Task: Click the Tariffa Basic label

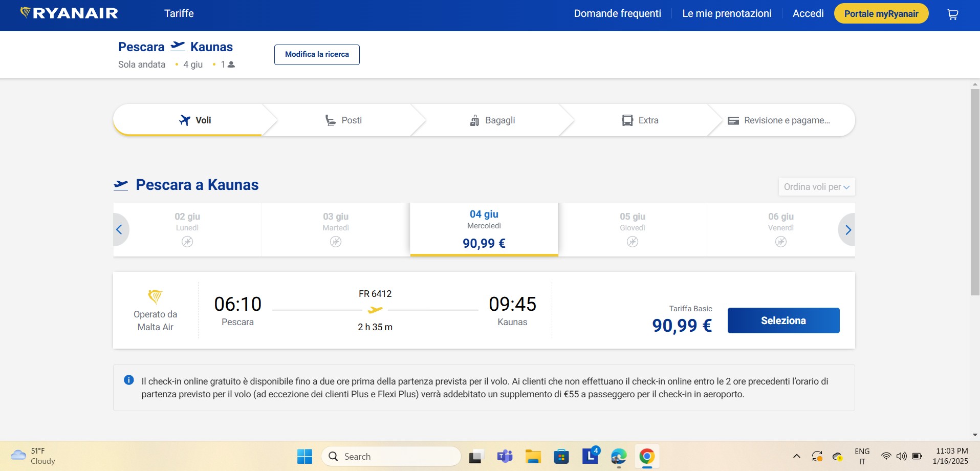Action: pyautogui.click(x=690, y=309)
